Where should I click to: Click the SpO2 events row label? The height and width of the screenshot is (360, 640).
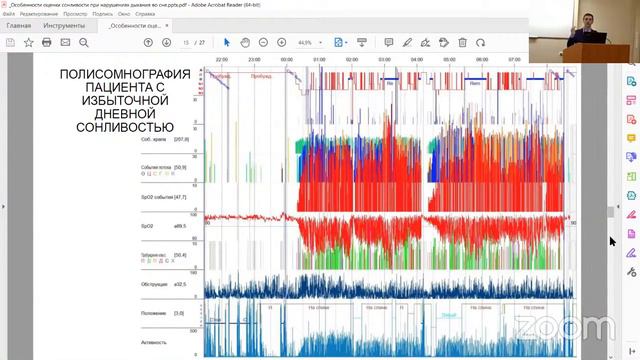tap(163, 197)
